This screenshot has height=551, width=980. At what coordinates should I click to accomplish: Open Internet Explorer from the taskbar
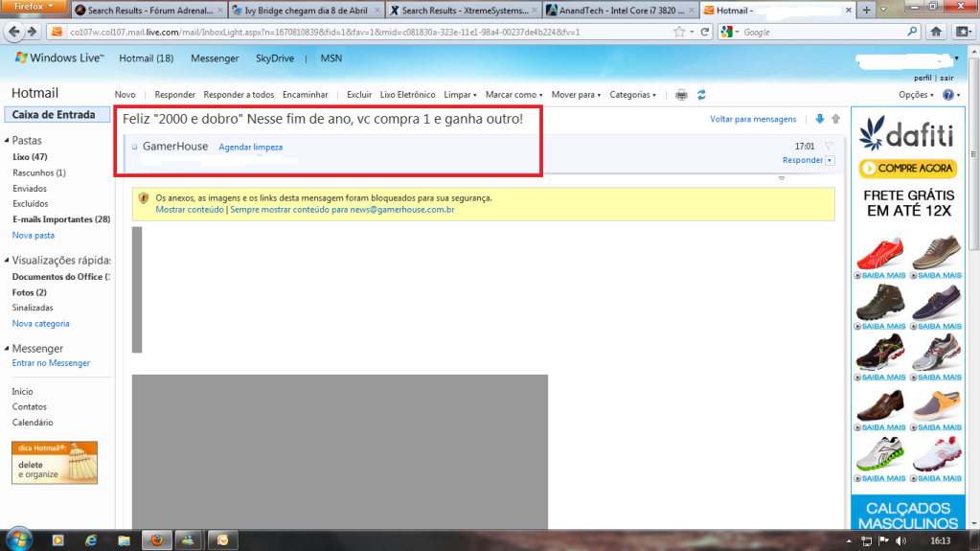[x=91, y=540]
